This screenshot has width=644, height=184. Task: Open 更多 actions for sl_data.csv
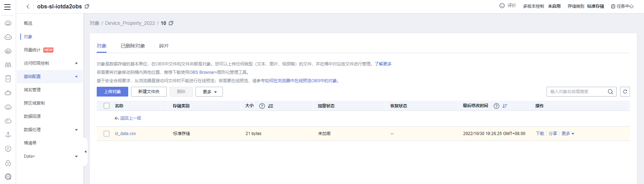[568, 134]
